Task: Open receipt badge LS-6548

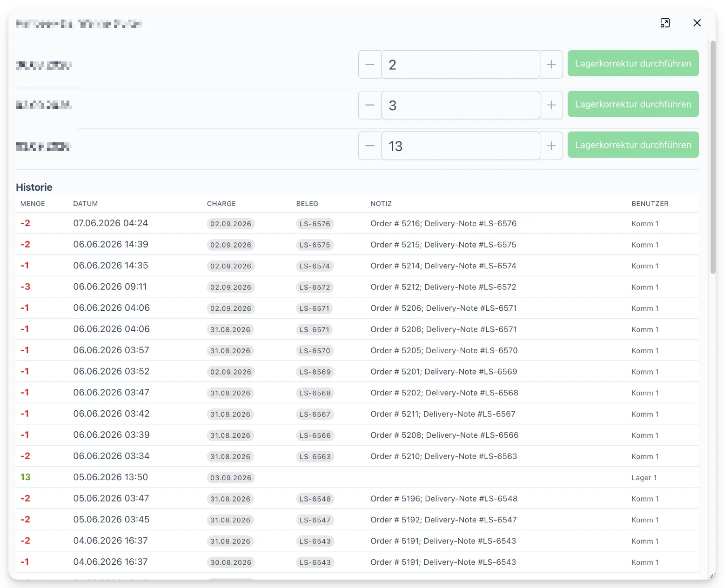Action: click(315, 499)
